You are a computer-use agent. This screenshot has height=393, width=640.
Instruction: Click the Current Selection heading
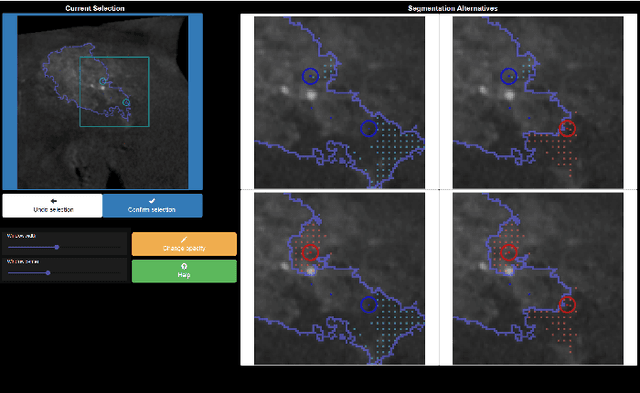(95, 8)
